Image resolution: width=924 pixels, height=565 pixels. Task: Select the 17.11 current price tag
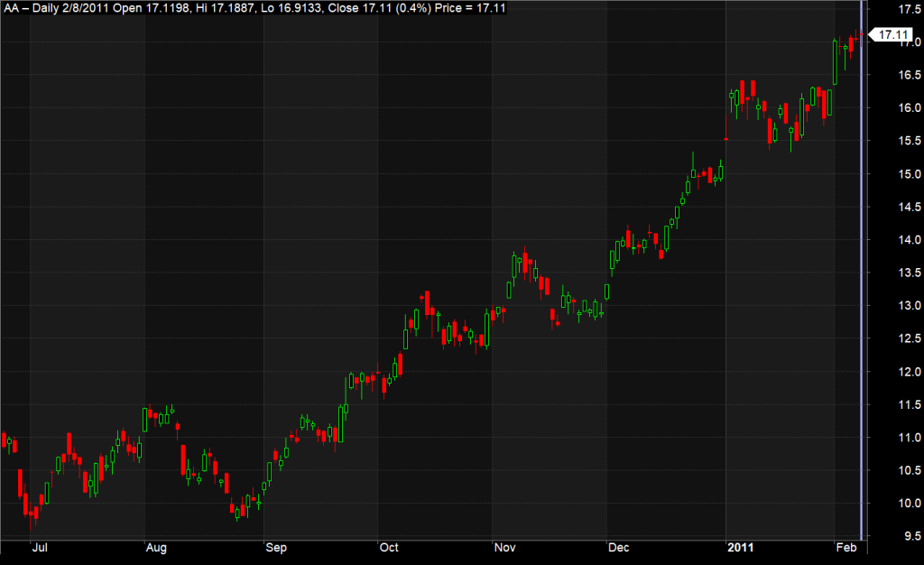point(892,35)
